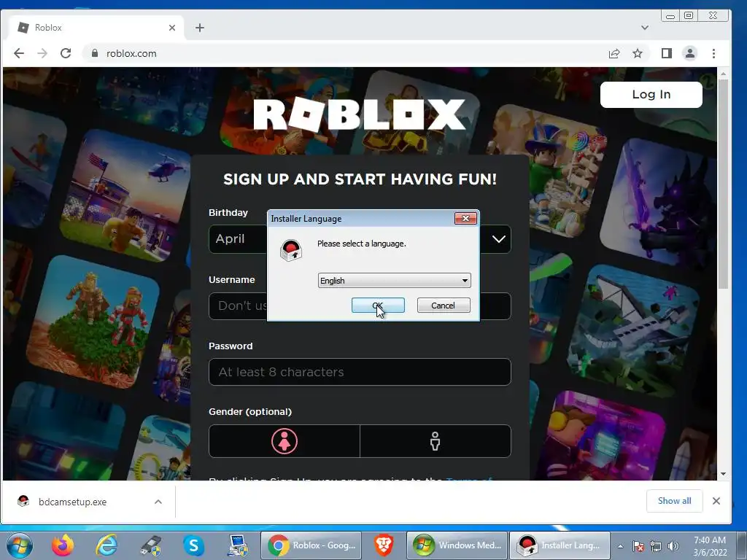The width and height of the screenshot is (747, 560).
Task: Click the Bandicam installer dialog icon
Action: point(291,250)
